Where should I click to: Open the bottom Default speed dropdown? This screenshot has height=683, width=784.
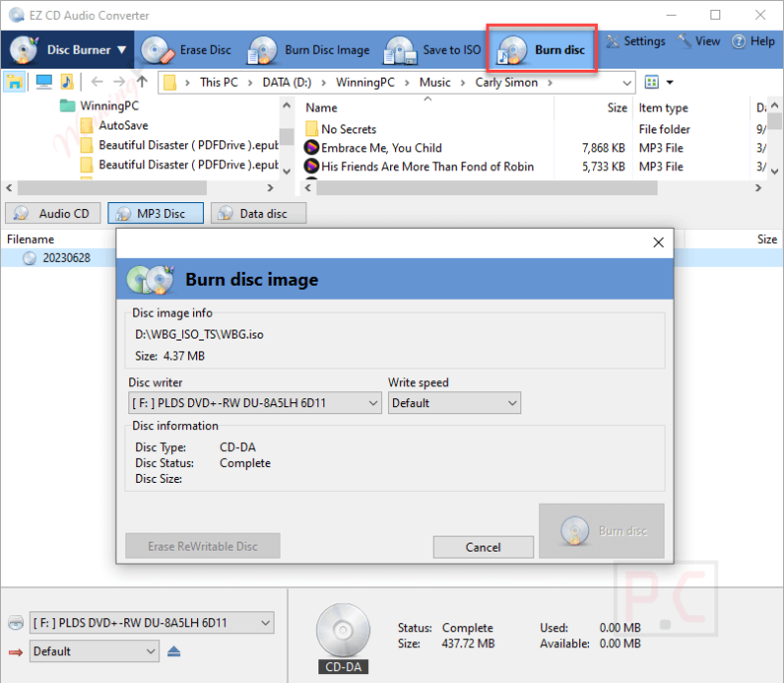click(94, 651)
